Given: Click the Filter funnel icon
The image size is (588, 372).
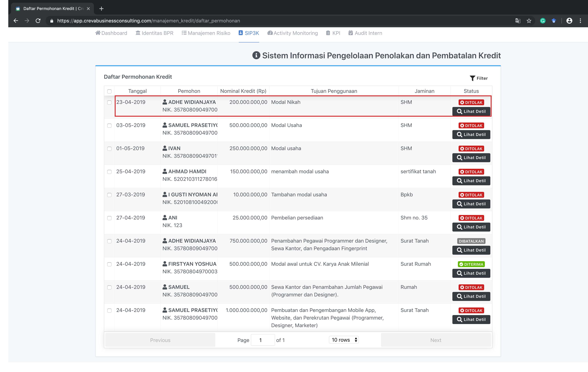Looking at the screenshot, I should click(472, 78).
